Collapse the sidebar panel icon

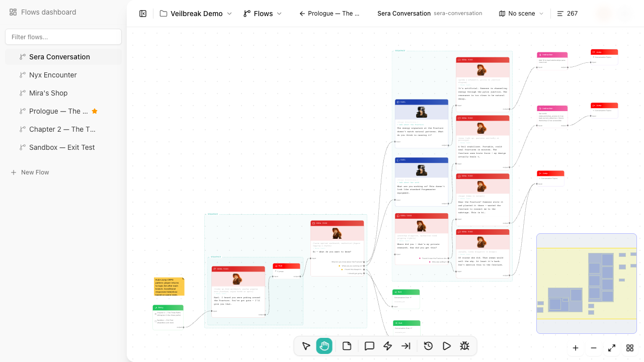(x=143, y=14)
